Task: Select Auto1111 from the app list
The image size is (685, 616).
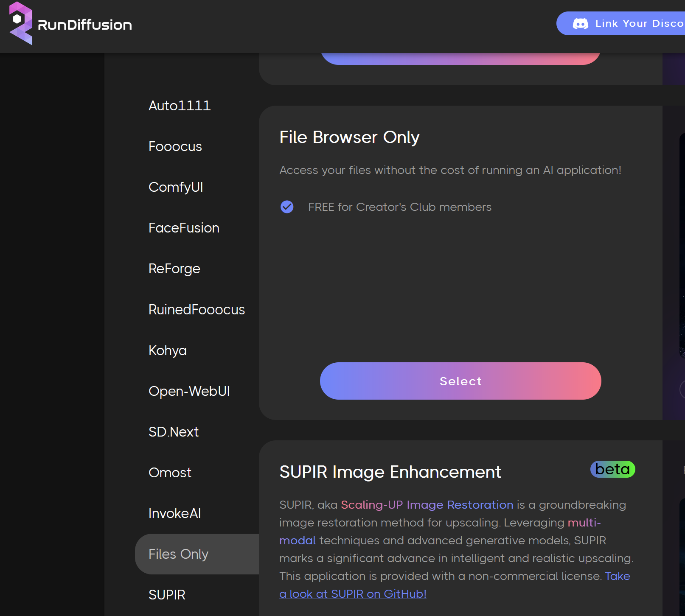Action: click(x=179, y=106)
